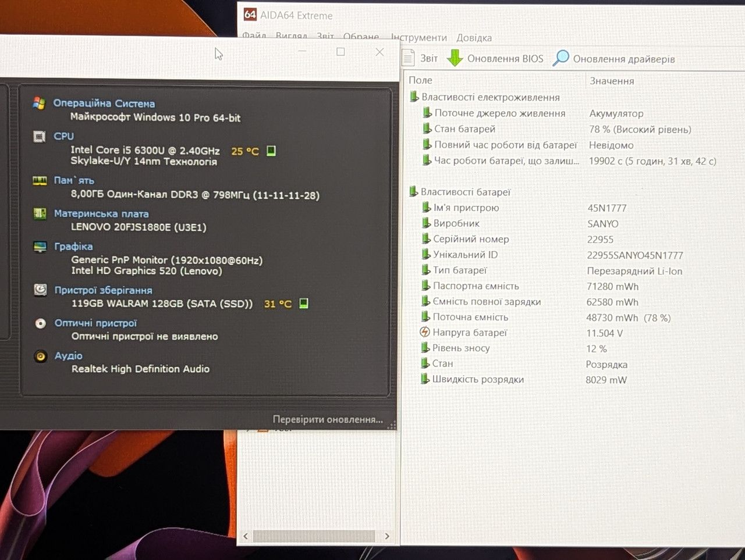The image size is (745, 560).
Task: Click the icon beside Стан батарей
Action: click(427, 129)
